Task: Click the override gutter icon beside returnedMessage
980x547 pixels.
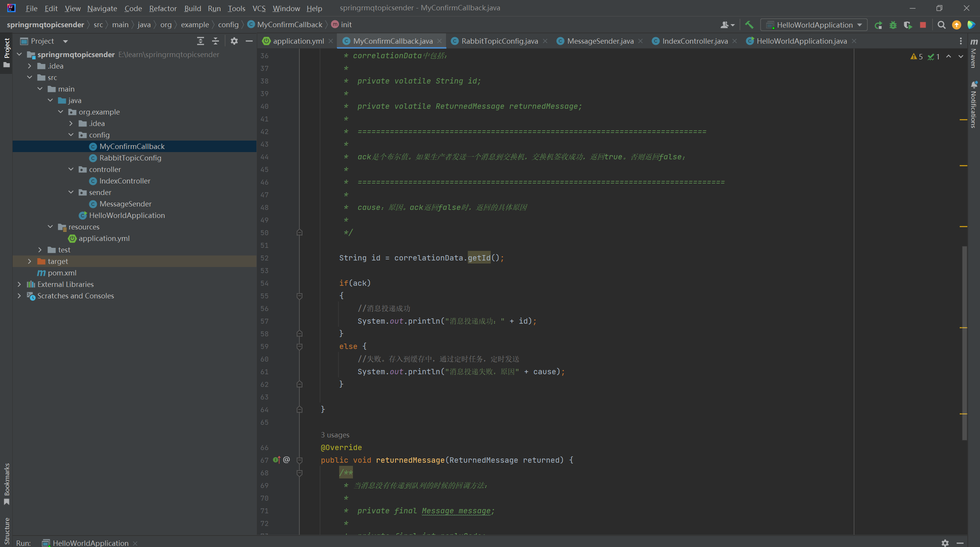Action: tap(276, 460)
